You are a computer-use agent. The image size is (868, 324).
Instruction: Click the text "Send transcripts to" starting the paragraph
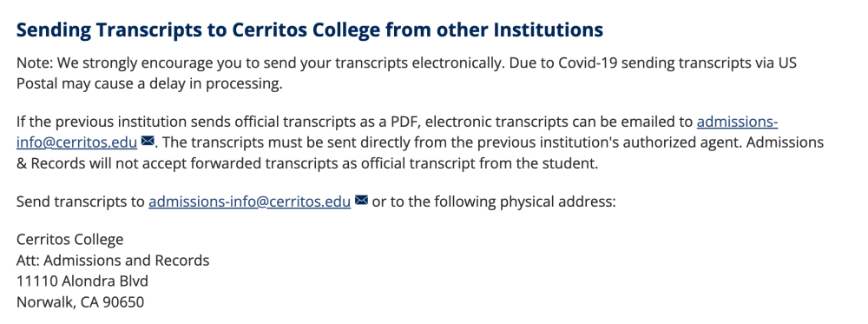click(80, 202)
